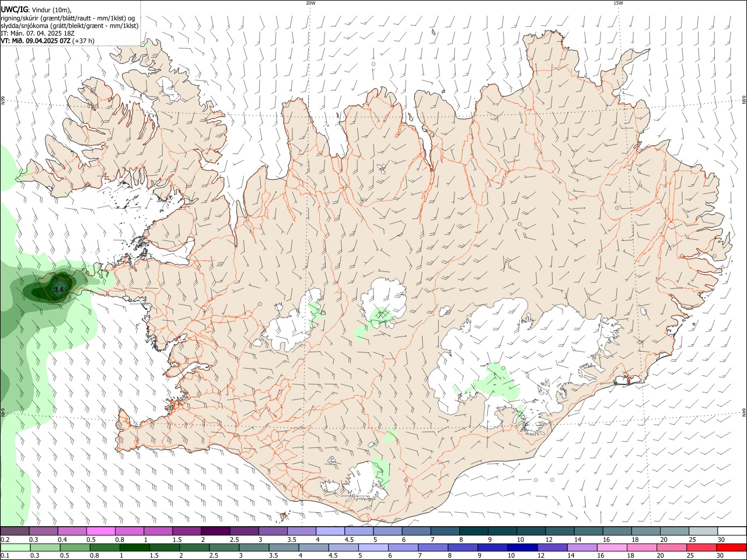This screenshot has height=560, width=747.
Task: Click the 20W longitude label
Action: pos(310,3)
